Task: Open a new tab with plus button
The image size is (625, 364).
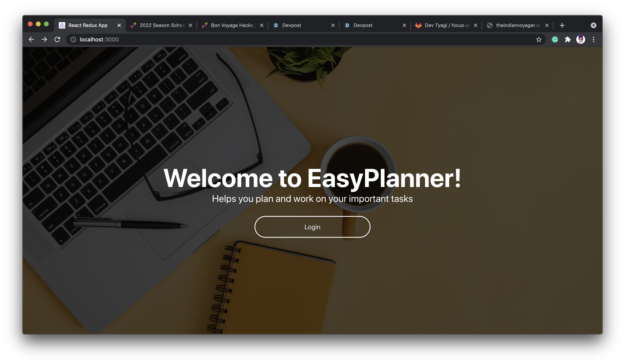Action: 562,25
